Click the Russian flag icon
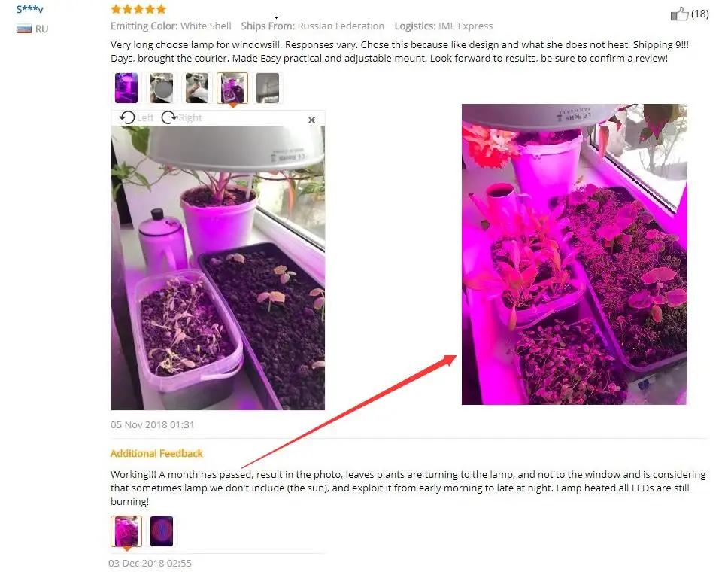The width and height of the screenshot is (728, 572). click(x=23, y=29)
